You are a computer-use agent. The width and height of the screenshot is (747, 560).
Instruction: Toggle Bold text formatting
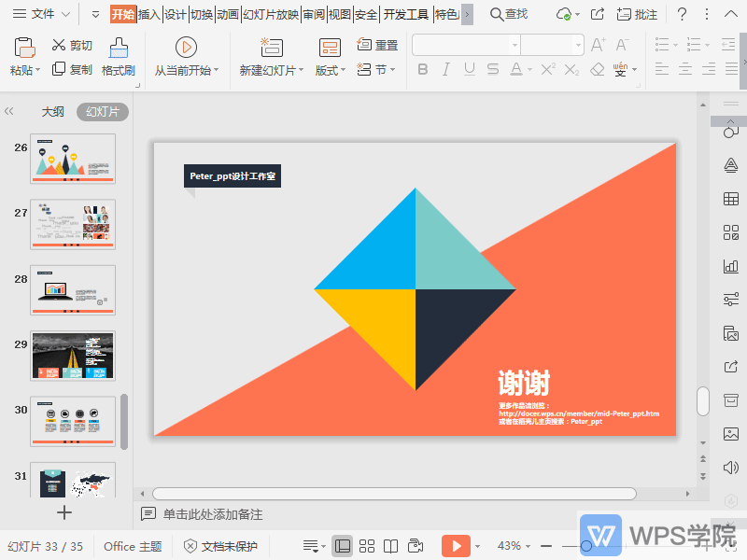tap(423, 70)
